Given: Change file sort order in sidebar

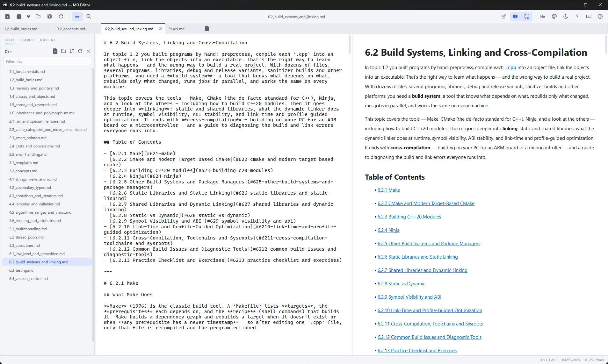Looking at the screenshot, I should click(72, 51).
